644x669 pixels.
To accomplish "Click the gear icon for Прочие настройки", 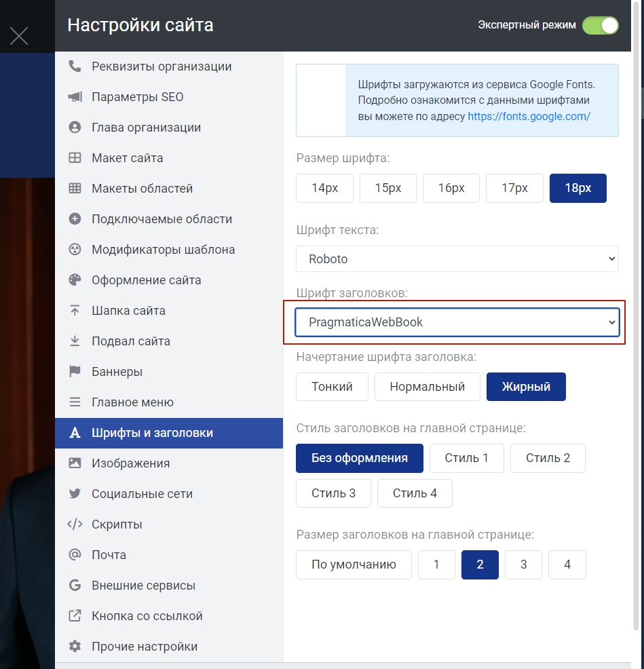I will point(75,647).
